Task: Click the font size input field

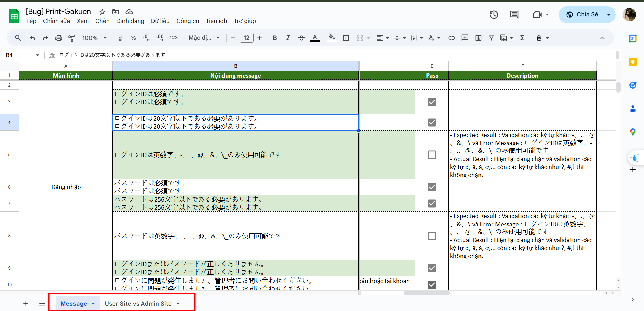Action: coord(246,38)
